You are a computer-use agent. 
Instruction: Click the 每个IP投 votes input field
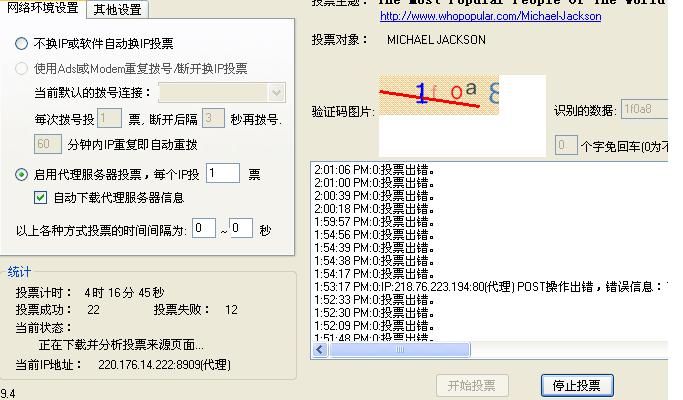click(x=223, y=174)
